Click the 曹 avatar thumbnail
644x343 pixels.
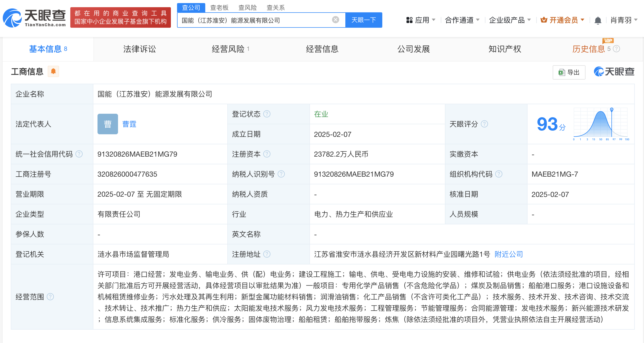click(x=108, y=124)
